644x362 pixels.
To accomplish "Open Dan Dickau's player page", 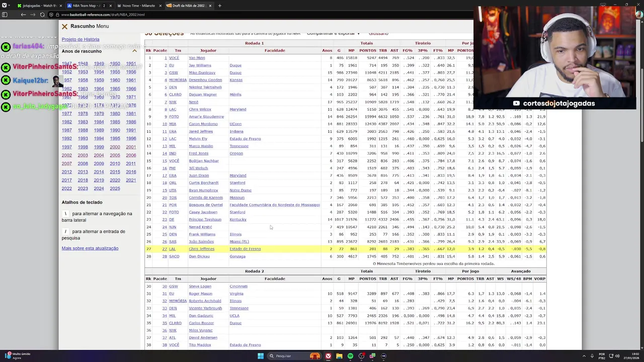I will (199, 256).
